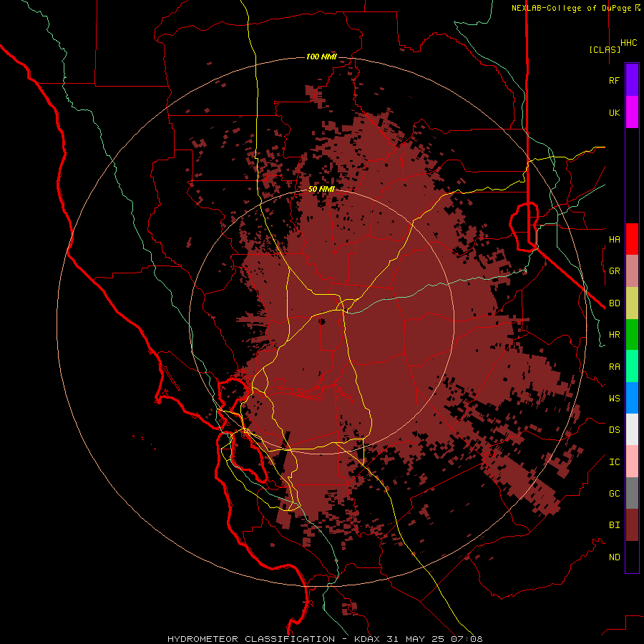Click the HA legend label
The image size is (644, 644).
[x=614, y=239]
